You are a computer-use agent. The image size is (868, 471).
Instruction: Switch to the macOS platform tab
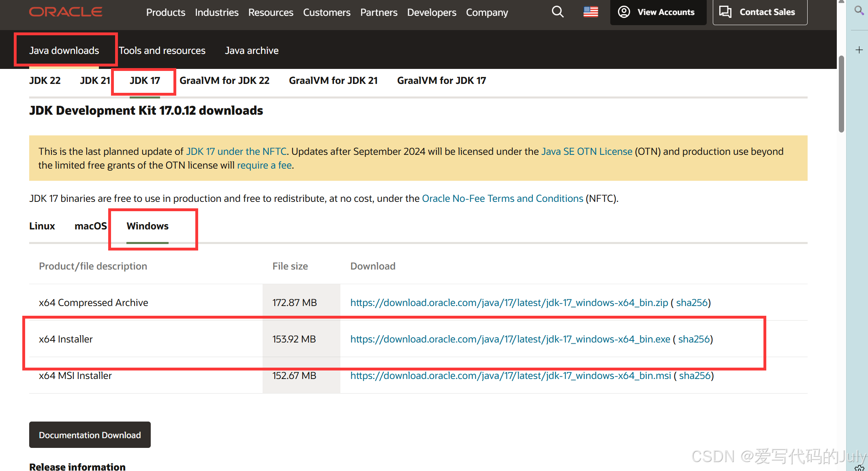tap(90, 226)
